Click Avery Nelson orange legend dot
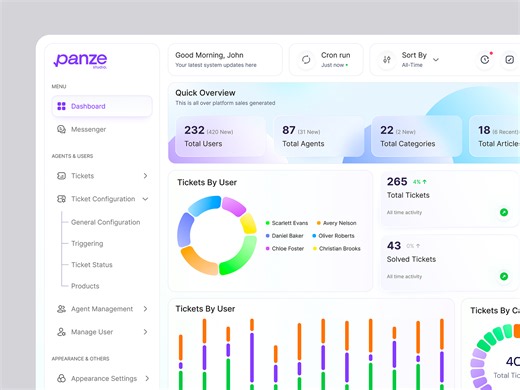 pos(319,223)
